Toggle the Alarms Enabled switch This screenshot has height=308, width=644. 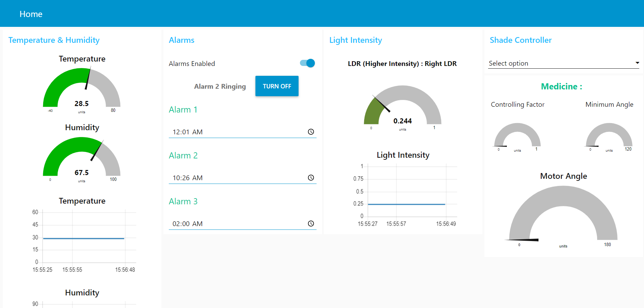[307, 63]
